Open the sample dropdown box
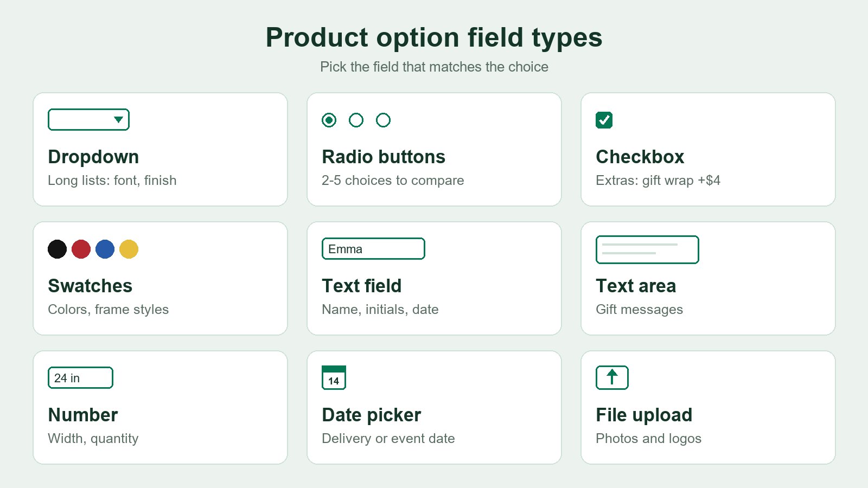Viewport: 868px width, 488px height. pos(88,120)
